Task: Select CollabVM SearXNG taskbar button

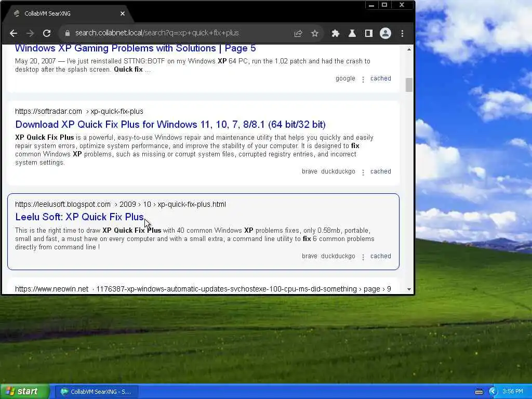Action: click(x=96, y=392)
